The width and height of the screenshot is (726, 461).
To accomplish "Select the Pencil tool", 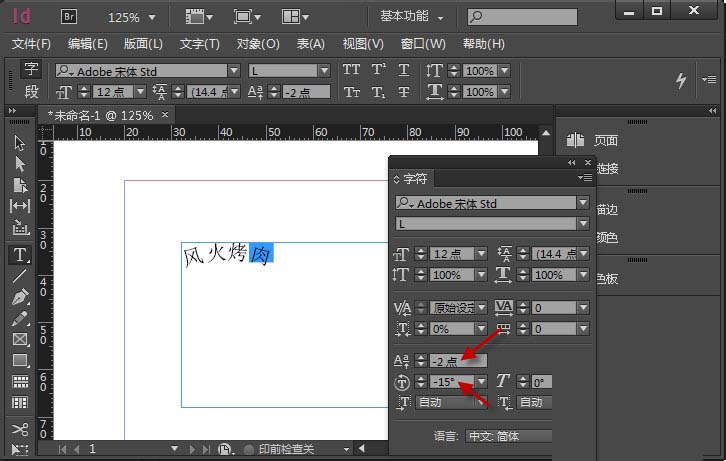I will pyautogui.click(x=19, y=318).
